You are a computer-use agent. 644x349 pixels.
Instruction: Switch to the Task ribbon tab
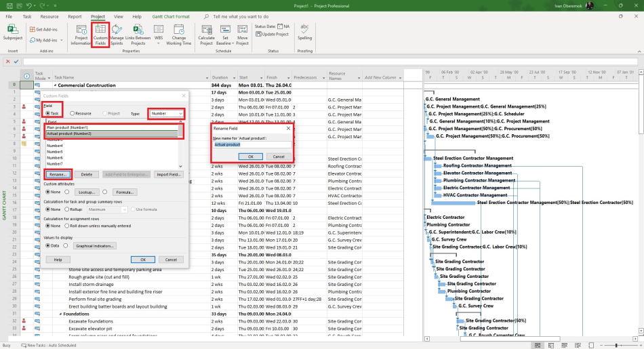(27, 16)
